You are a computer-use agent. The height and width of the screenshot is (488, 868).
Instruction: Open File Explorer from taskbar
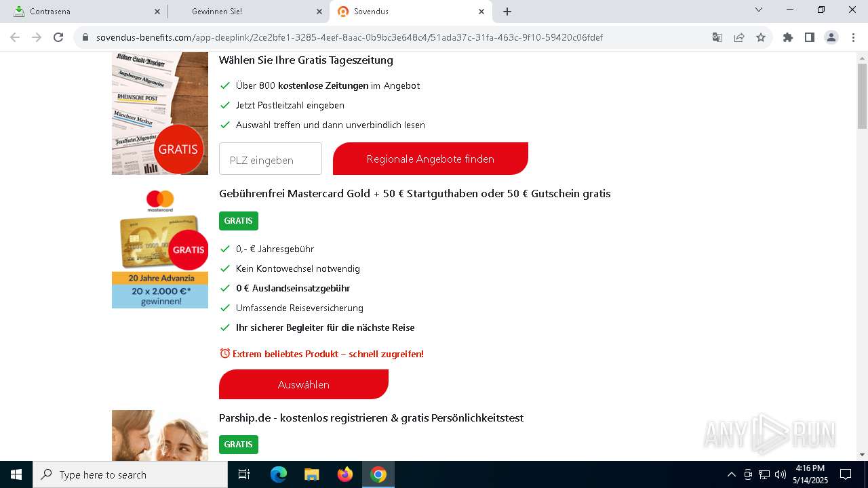pyautogui.click(x=311, y=474)
